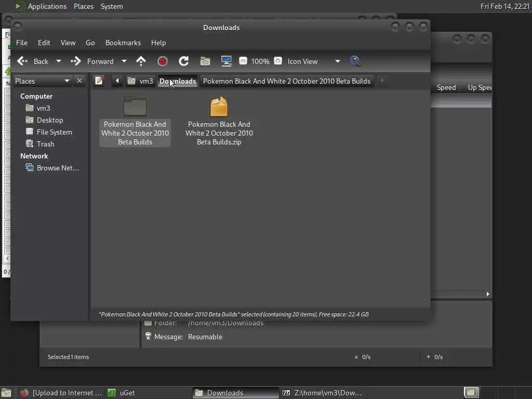Select Computer heading in sidebar
The image size is (532, 399).
pos(36,96)
